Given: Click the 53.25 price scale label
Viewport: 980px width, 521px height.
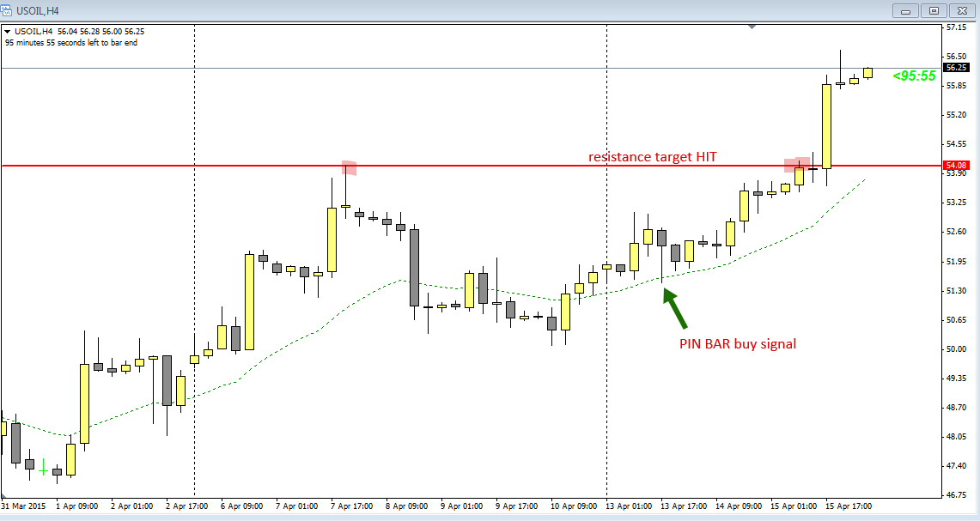Looking at the screenshot, I should pos(956,203).
